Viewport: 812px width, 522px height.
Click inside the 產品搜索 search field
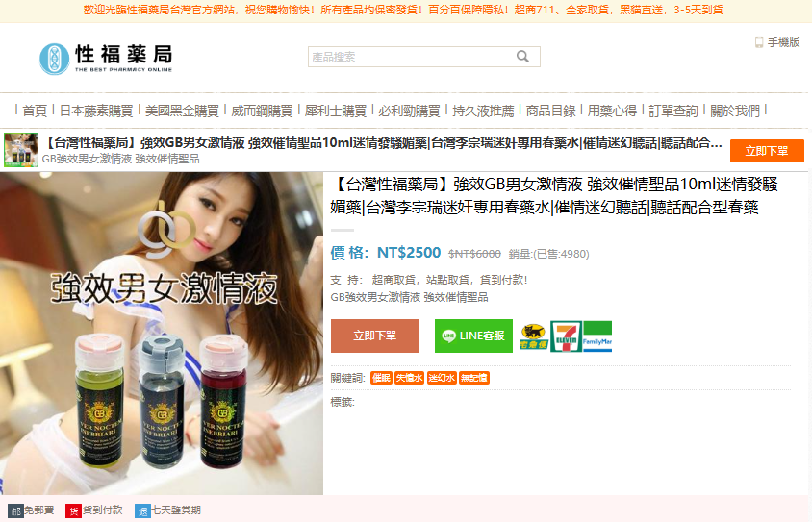[412, 57]
